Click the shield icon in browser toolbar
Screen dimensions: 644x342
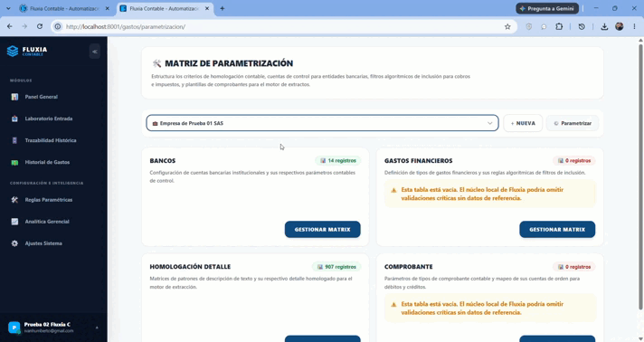(528, 26)
